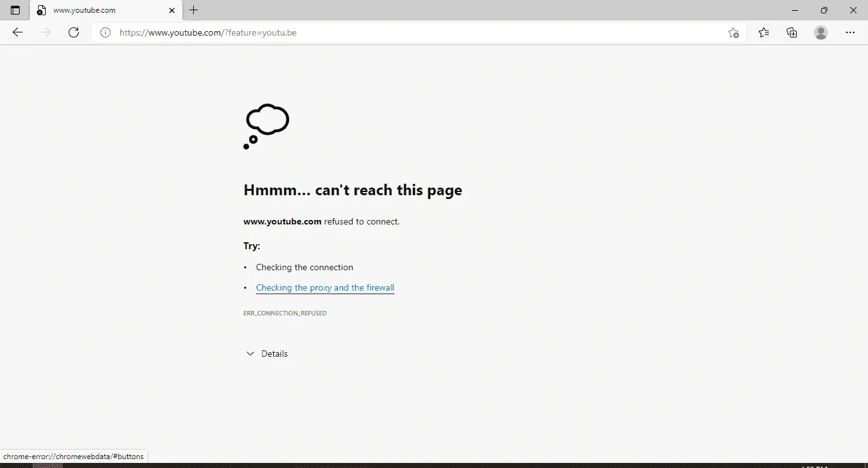Select the www.youtube.com tab
Image resolution: width=868 pixels, height=468 pixels.
pos(105,10)
